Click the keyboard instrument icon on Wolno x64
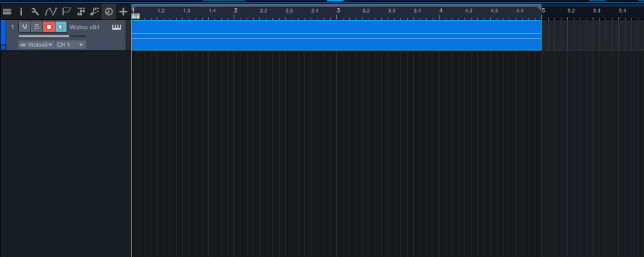The width and height of the screenshot is (644, 257). pos(117,28)
